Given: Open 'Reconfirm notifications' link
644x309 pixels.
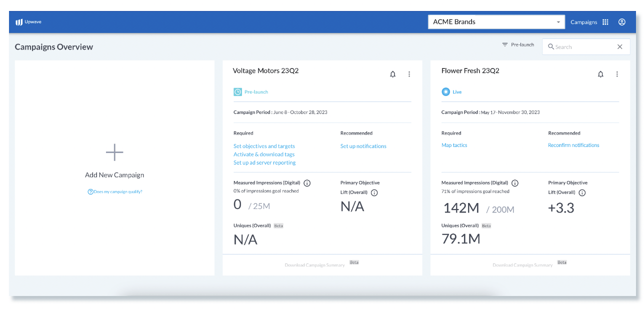Looking at the screenshot, I should 573,145.
